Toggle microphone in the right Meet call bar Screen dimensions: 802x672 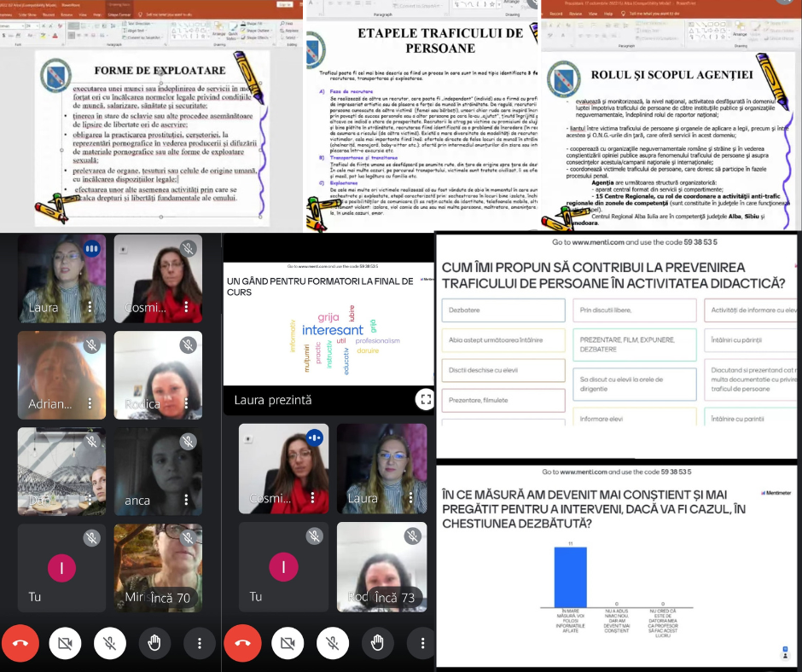tap(331, 642)
